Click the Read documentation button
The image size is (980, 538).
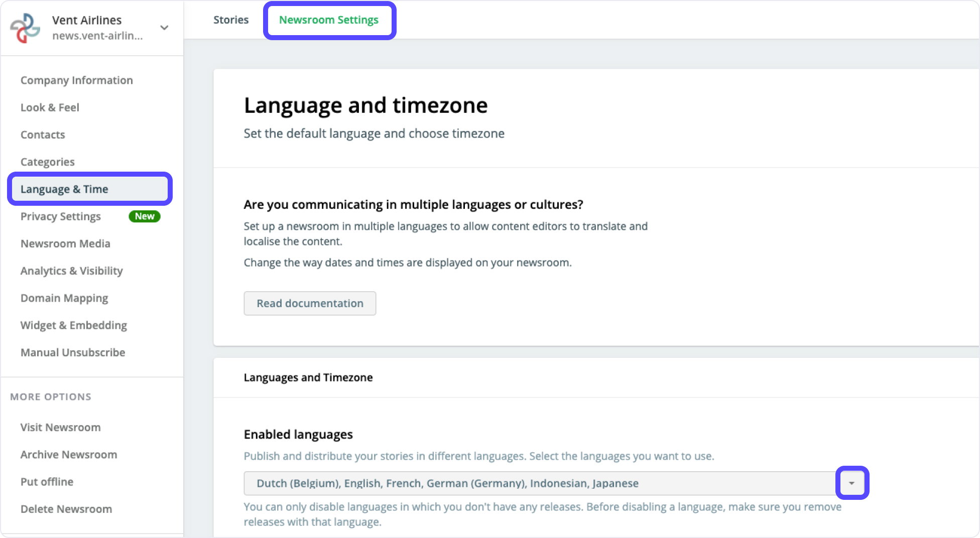pos(310,304)
